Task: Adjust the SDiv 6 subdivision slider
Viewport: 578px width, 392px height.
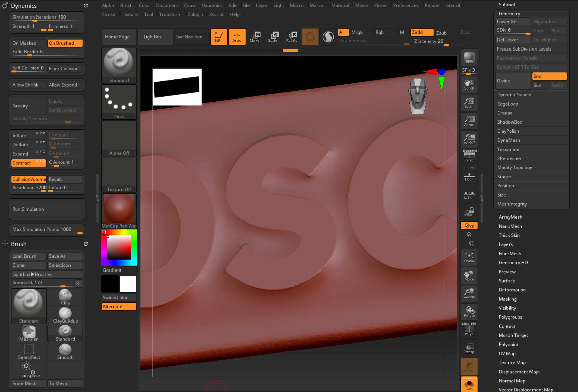Action: (513, 31)
